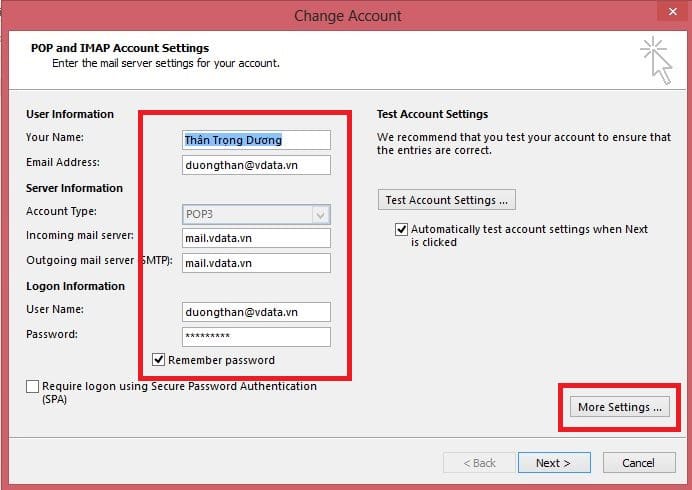Cancel the Change Account dialog

tap(638, 463)
